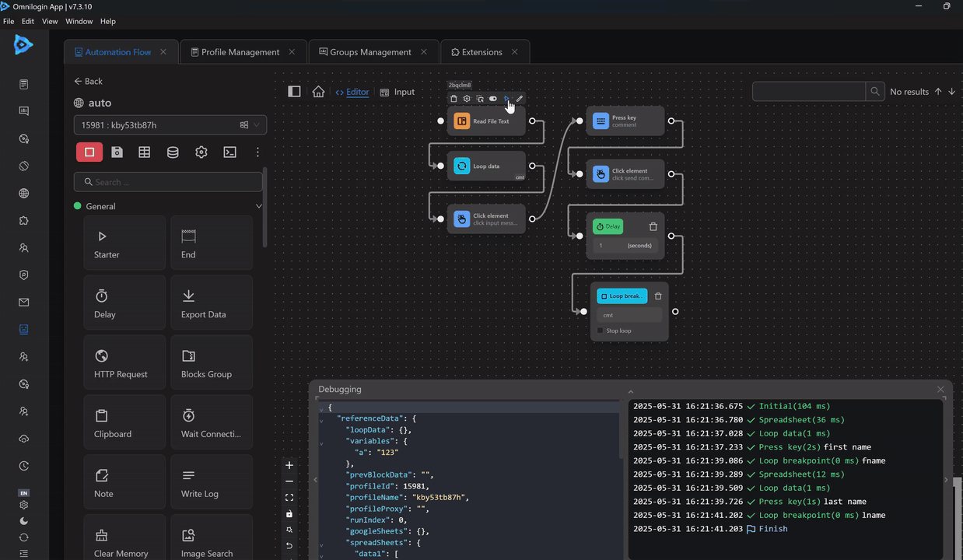The width and height of the screenshot is (963, 560).
Task: Enable the Stop loop checkbox
Action: click(x=601, y=331)
